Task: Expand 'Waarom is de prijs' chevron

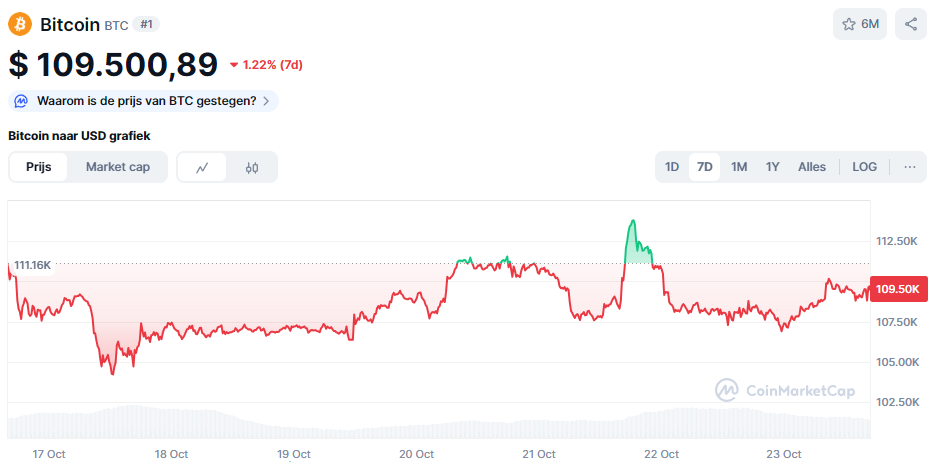Action: click(266, 101)
